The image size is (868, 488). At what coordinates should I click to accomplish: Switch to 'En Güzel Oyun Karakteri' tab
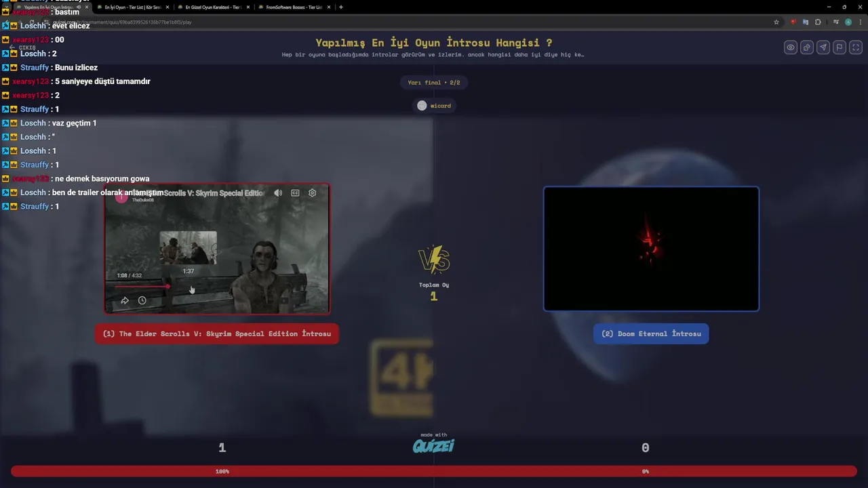(x=213, y=7)
